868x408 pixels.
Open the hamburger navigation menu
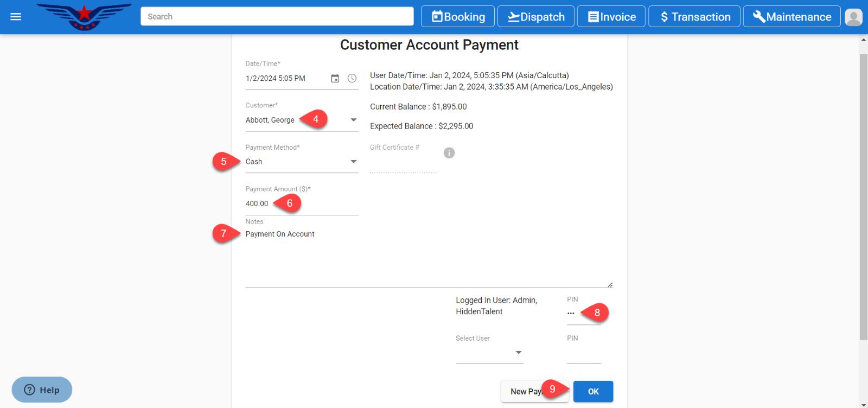click(16, 17)
